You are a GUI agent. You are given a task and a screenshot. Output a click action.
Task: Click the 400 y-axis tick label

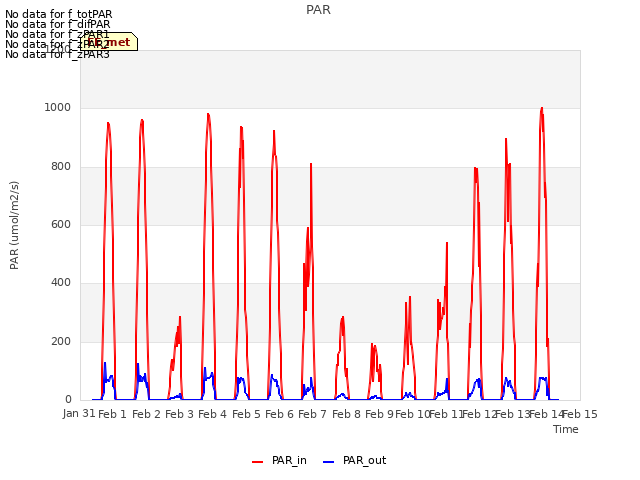[x=61, y=282]
